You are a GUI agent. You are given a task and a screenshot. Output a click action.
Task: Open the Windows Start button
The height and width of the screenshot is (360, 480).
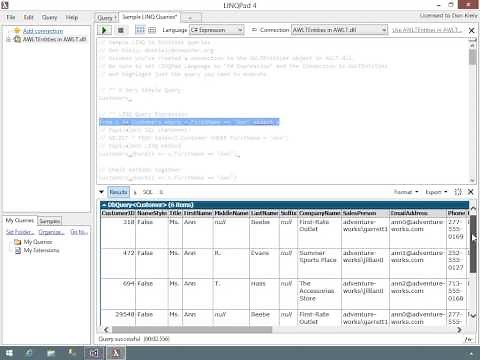point(9,353)
